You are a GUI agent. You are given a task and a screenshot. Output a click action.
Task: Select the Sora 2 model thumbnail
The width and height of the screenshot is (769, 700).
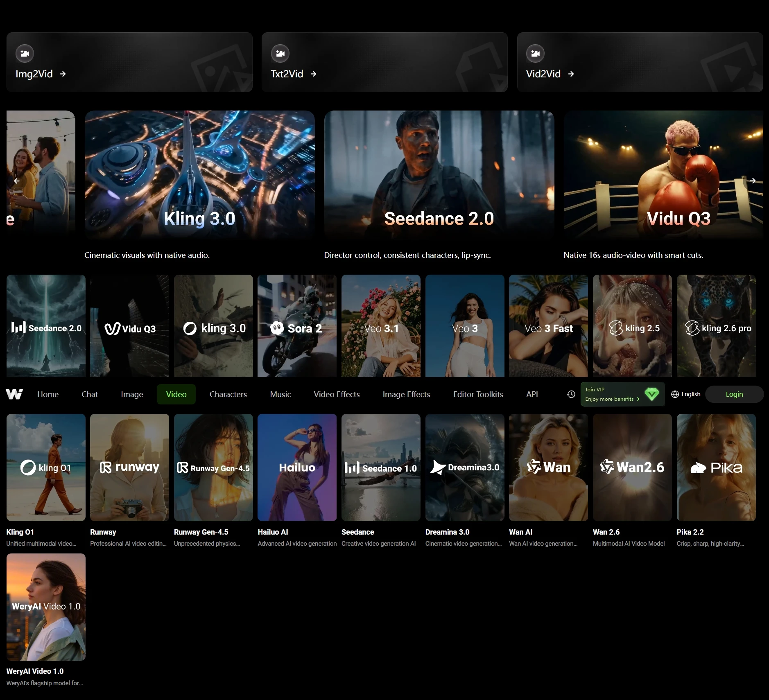[x=297, y=326]
